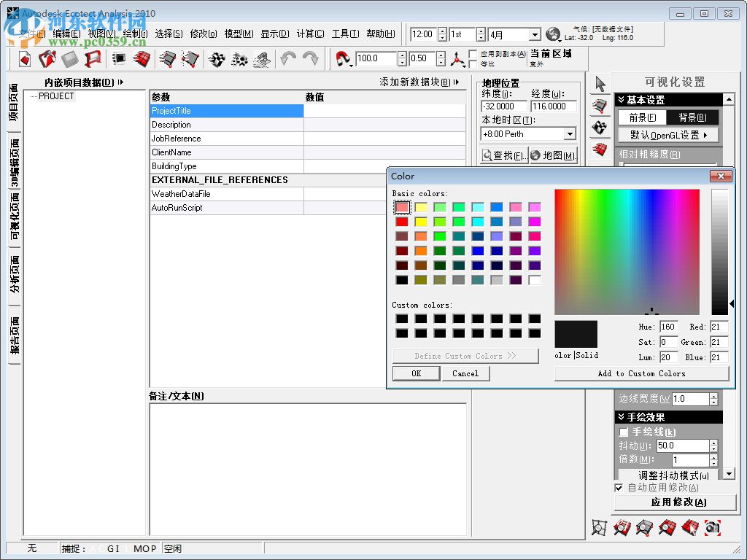This screenshot has width=747, height=560.
Task: Open the 计算 menu
Action: click(310, 34)
